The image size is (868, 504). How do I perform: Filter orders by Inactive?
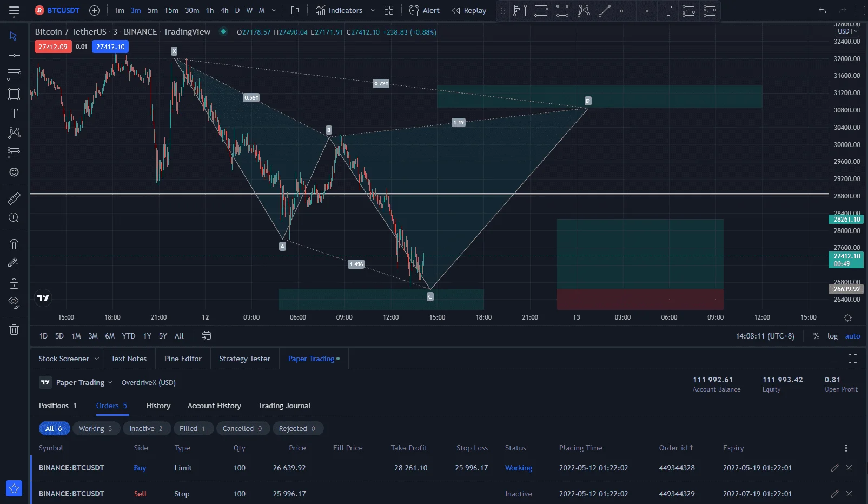(x=146, y=428)
